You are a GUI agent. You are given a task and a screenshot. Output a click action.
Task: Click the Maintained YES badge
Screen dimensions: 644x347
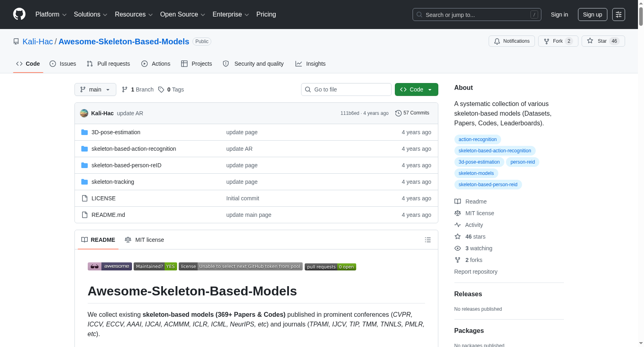coord(155,266)
